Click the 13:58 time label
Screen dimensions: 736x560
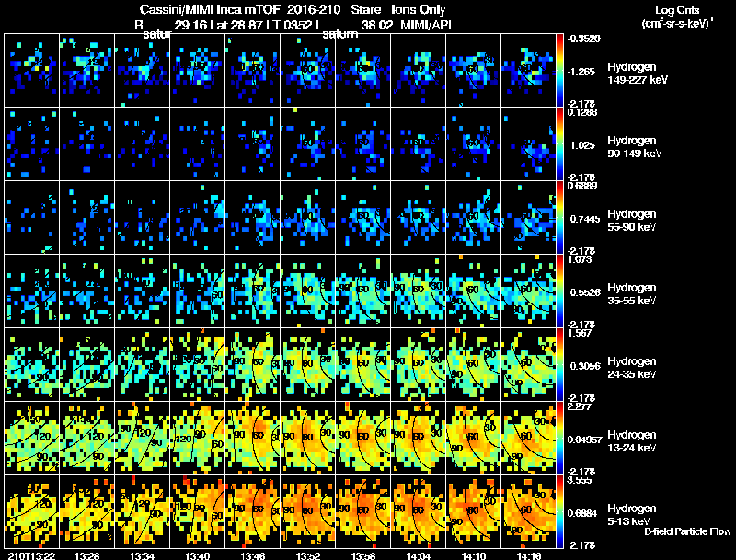(x=362, y=555)
